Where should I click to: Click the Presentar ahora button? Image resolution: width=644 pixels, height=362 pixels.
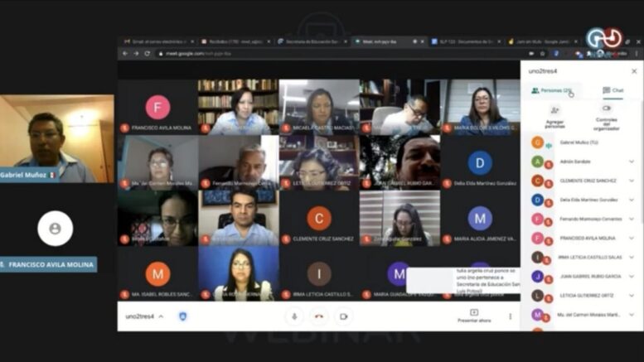click(x=474, y=316)
